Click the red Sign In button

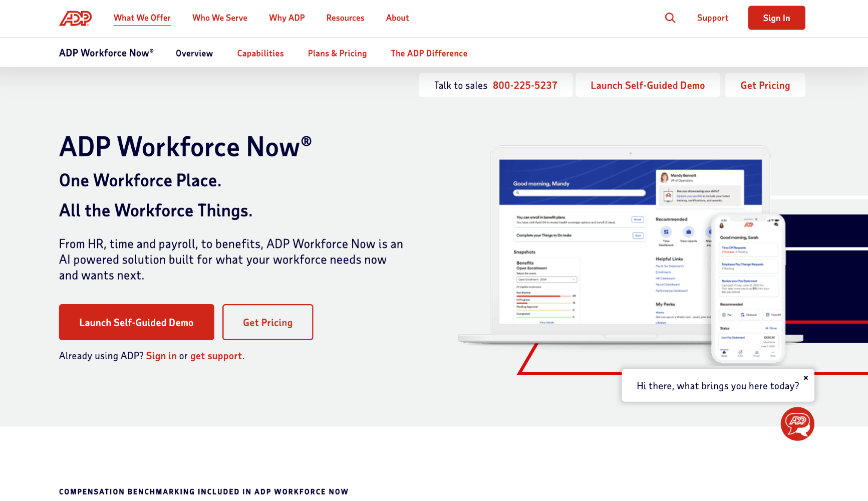(x=777, y=18)
